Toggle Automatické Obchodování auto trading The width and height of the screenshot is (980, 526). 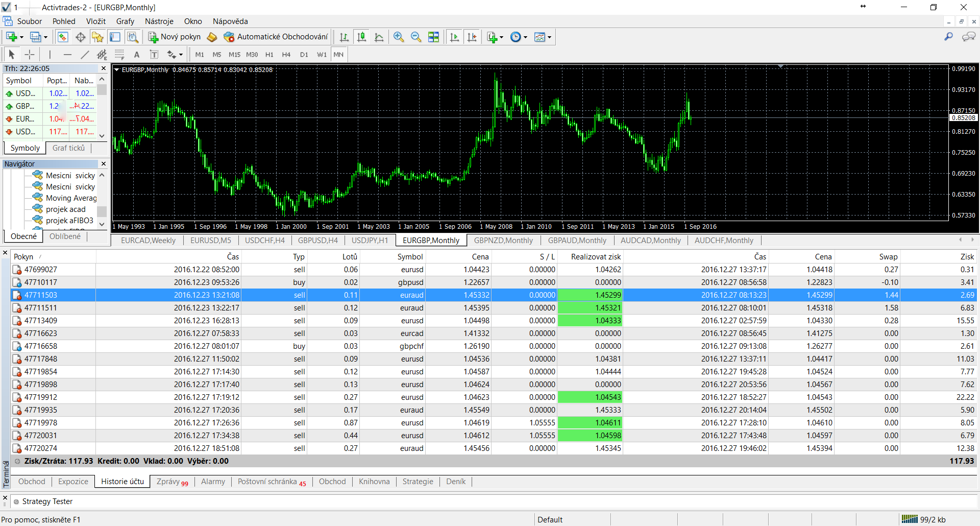pyautogui.click(x=276, y=37)
